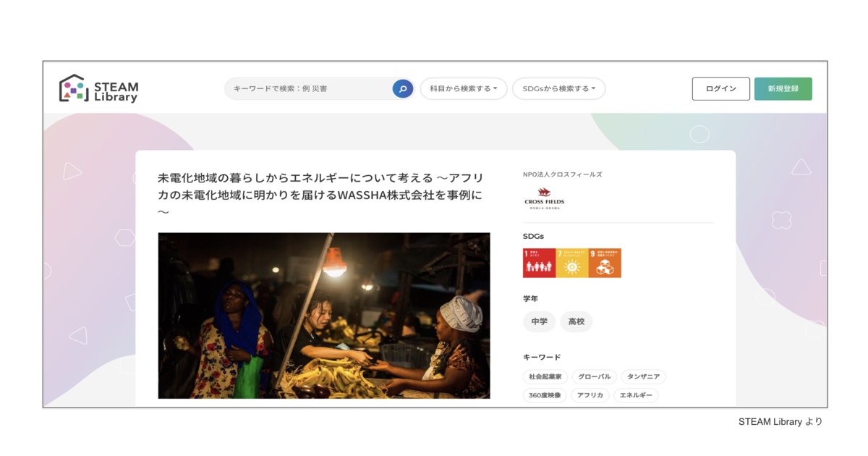
Task: Click the ログイン button
Action: point(721,89)
